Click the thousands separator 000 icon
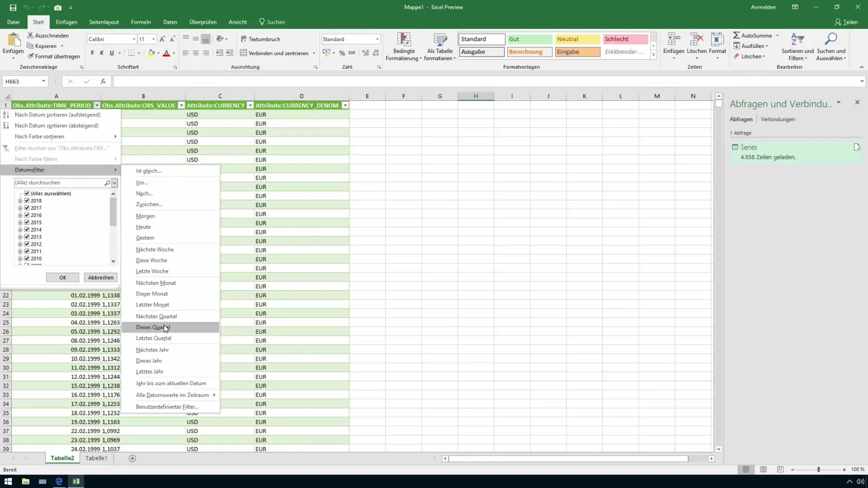The image size is (868, 488). 352,53
